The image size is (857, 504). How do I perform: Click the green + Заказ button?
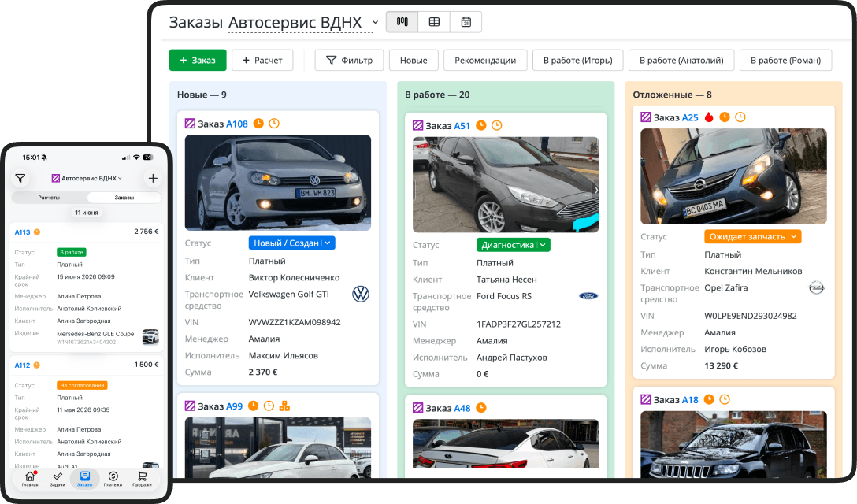pyautogui.click(x=198, y=60)
